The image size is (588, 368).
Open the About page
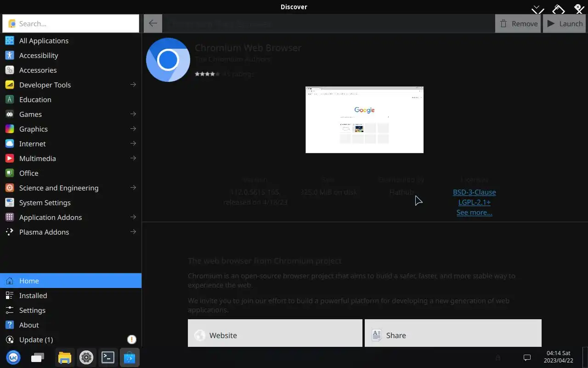click(71, 325)
